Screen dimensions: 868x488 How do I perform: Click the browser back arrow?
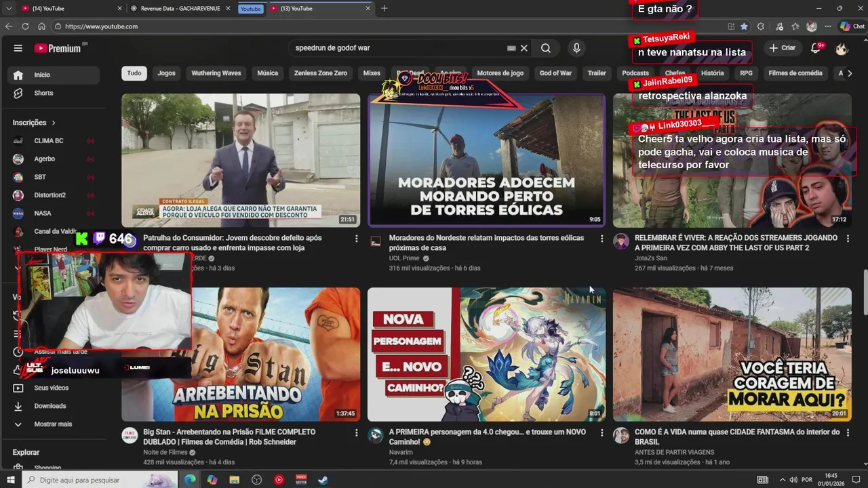(9, 26)
